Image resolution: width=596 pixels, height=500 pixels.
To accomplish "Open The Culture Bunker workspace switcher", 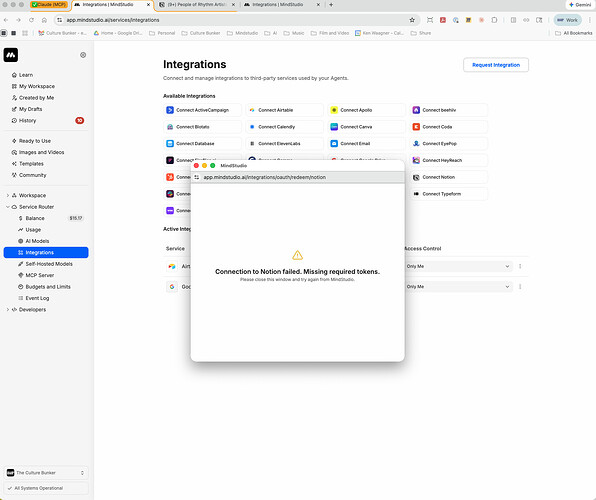I will pyautogui.click(x=46, y=473).
